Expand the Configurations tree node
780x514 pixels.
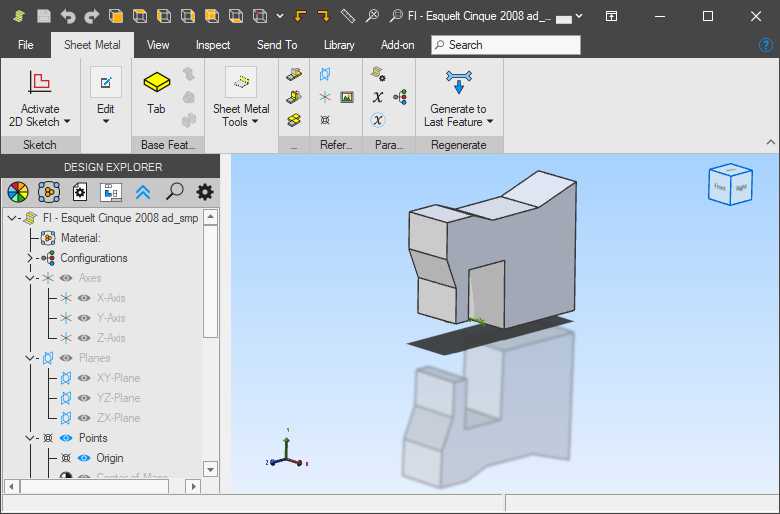tap(29, 258)
